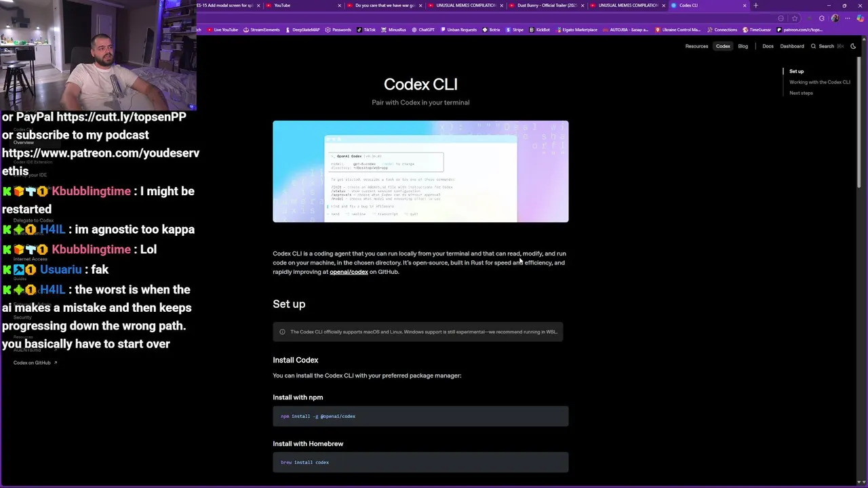This screenshot has width=868, height=488.
Task: Close the Dust Bunny tab
Action: [583, 5]
